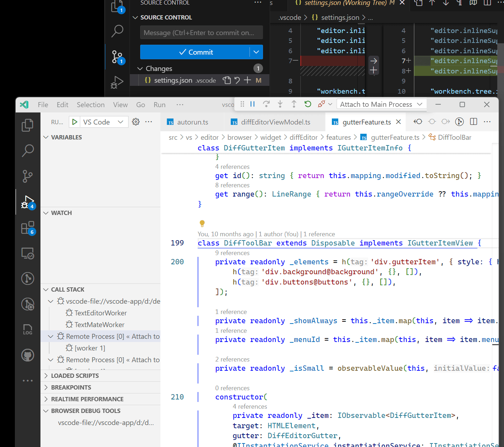
Task: Open the dropdown arrow beside the disconnect icon
Action: (x=330, y=104)
